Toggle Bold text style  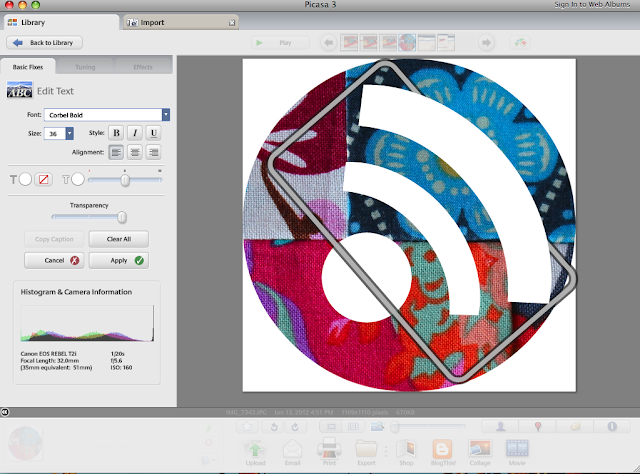(x=116, y=133)
